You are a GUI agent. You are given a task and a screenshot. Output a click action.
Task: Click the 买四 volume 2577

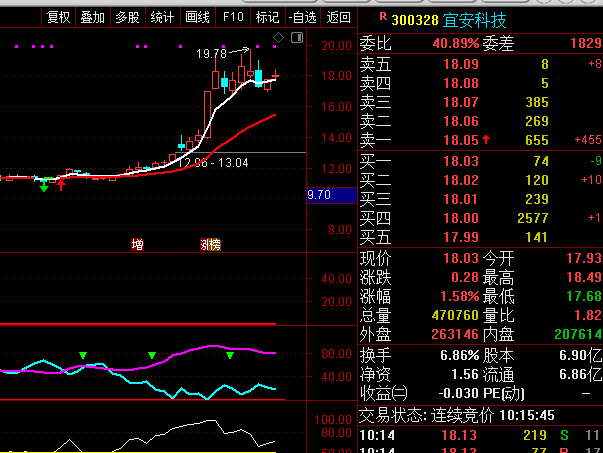coord(533,218)
